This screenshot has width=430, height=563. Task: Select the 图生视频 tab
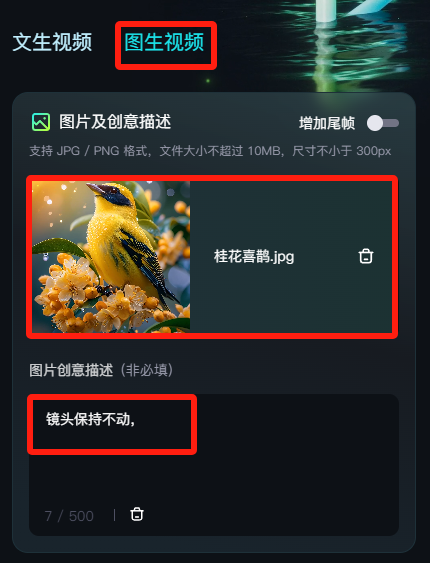pos(164,42)
